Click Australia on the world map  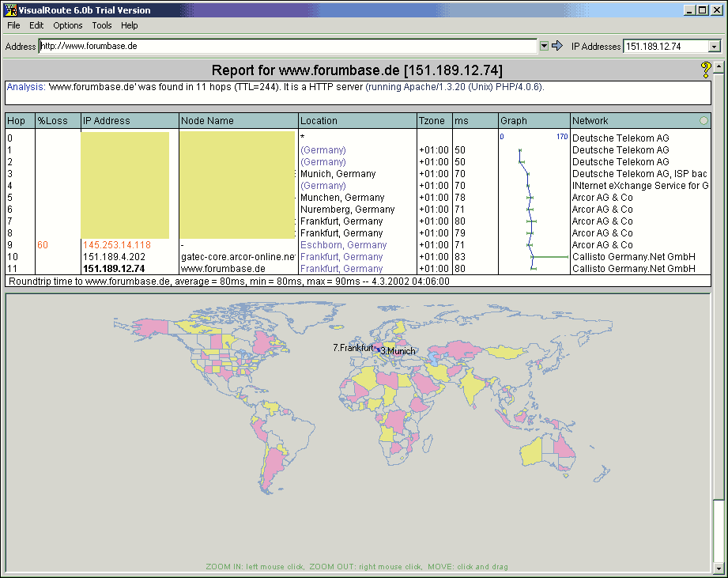(548, 451)
